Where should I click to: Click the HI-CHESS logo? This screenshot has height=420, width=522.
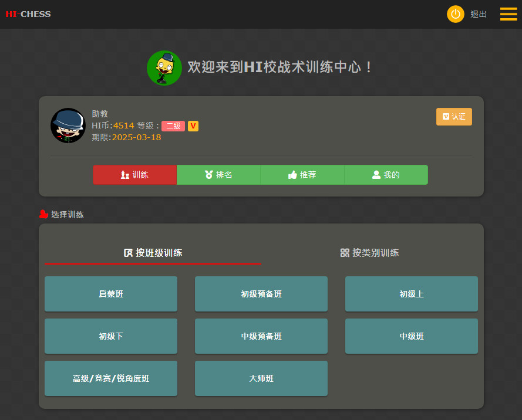click(x=28, y=14)
